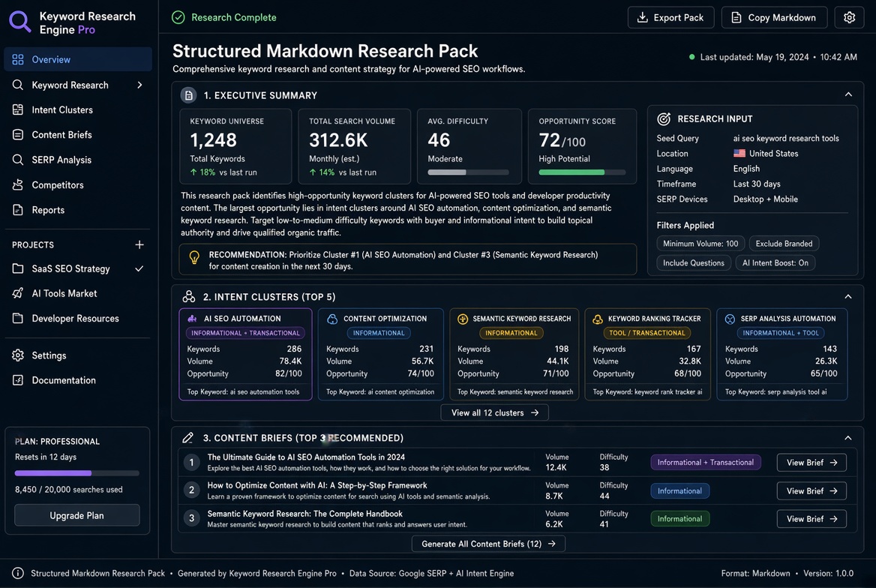
Task: Click the searches used progress bar
Action: point(77,473)
